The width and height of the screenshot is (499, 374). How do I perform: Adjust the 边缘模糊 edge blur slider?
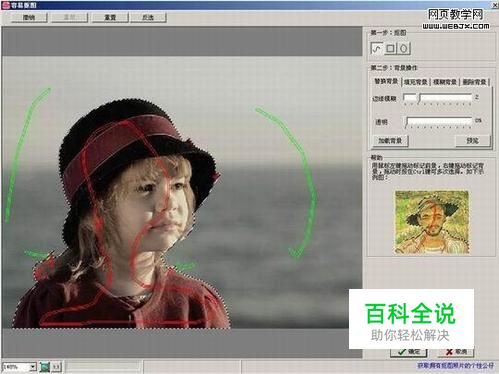(438, 99)
